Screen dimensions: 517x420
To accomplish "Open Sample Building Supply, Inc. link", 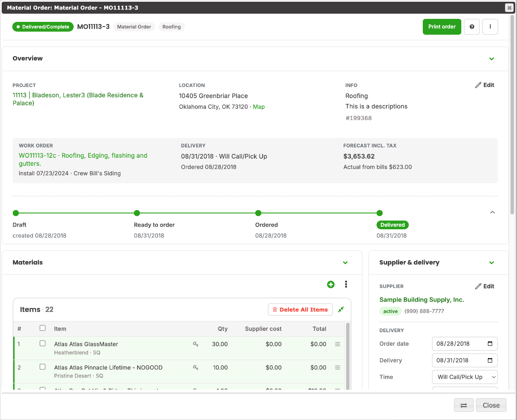I will [421, 300].
